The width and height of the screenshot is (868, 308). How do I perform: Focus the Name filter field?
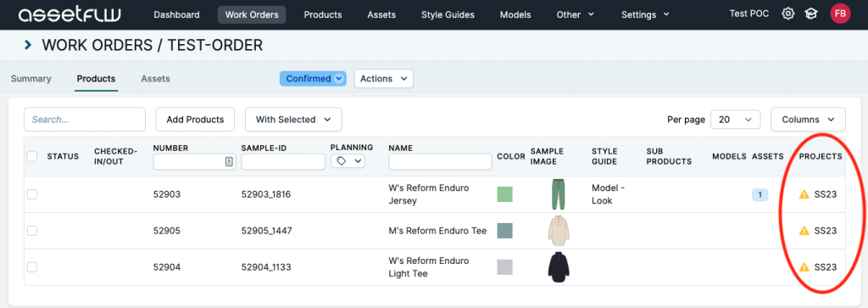point(440,162)
